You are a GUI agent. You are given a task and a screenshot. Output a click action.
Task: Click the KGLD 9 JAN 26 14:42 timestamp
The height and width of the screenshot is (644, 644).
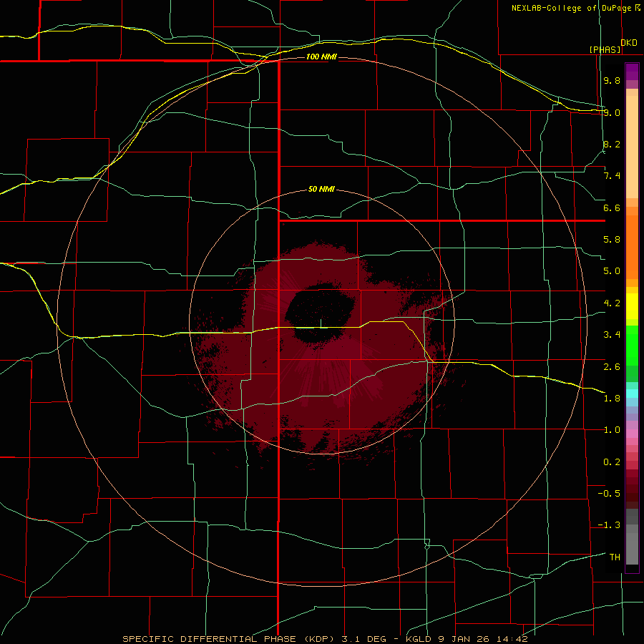point(467,639)
